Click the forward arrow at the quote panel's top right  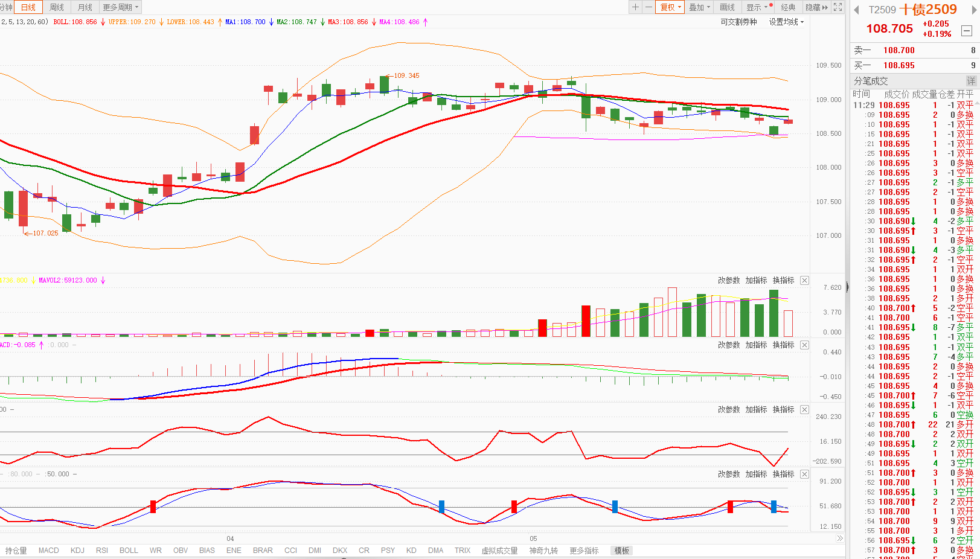[x=974, y=10]
